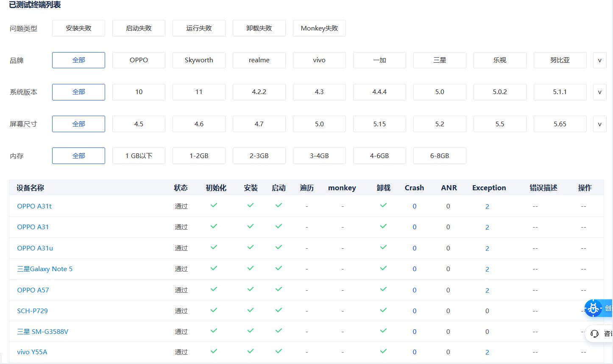Toggle the 1-2GB memory filter
Image resolution: width=613 pixels, height=364 pixels.
tap(199, 156)
